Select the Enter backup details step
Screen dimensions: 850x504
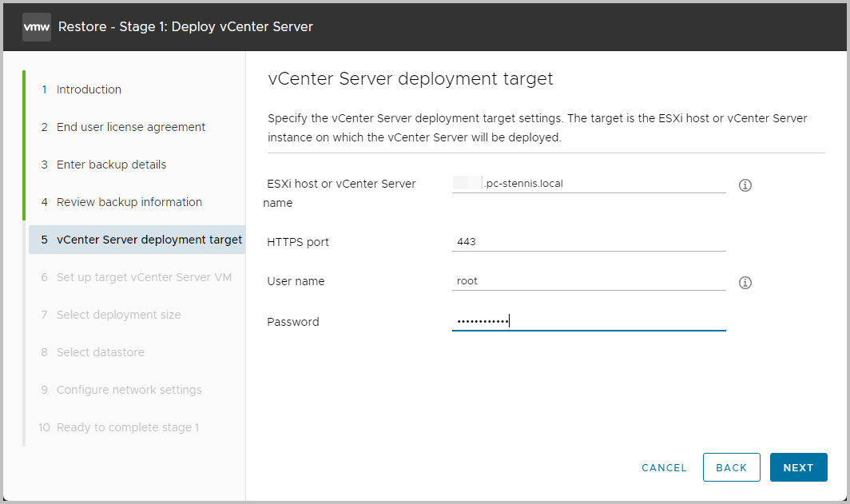(x=111, y=165)
